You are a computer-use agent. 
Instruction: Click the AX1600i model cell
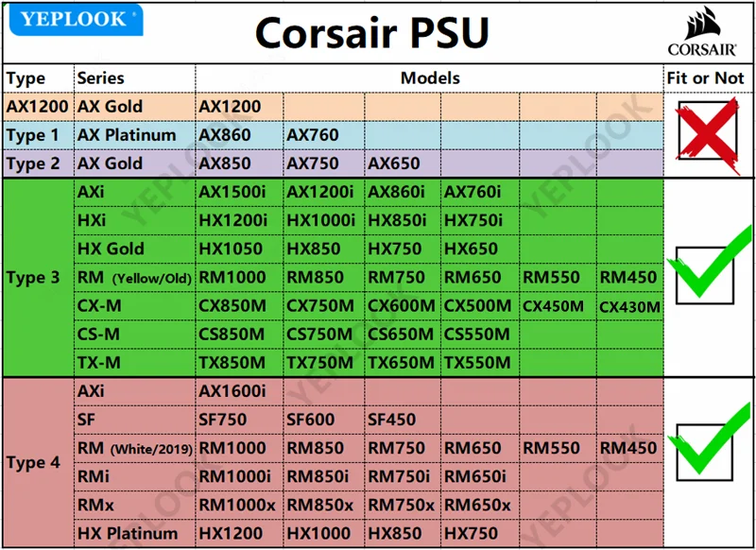pyautogui.click(x=232, y=391)
